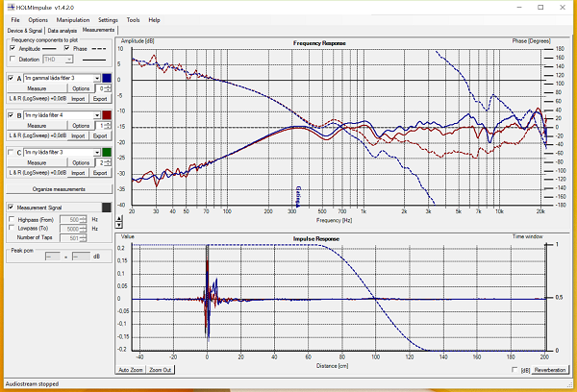Click Measure button for slot C
Image resolution: width=577 pixels, height=392 pixels.
[x=37, y=163]
